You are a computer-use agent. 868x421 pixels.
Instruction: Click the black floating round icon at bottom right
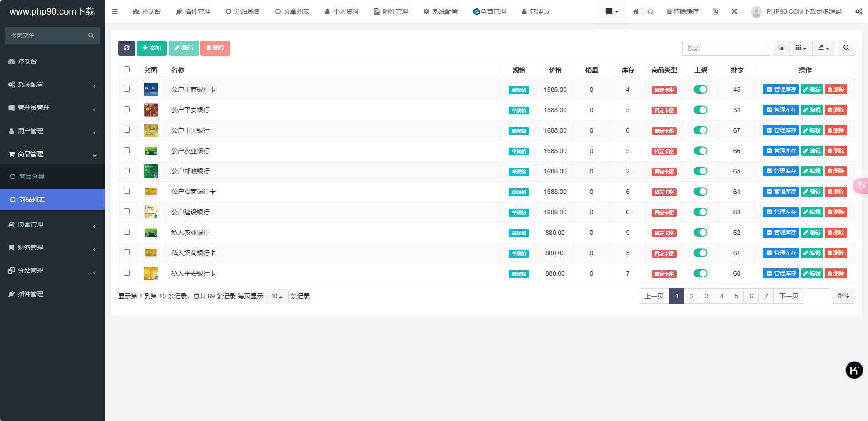[x=854, y=370]
